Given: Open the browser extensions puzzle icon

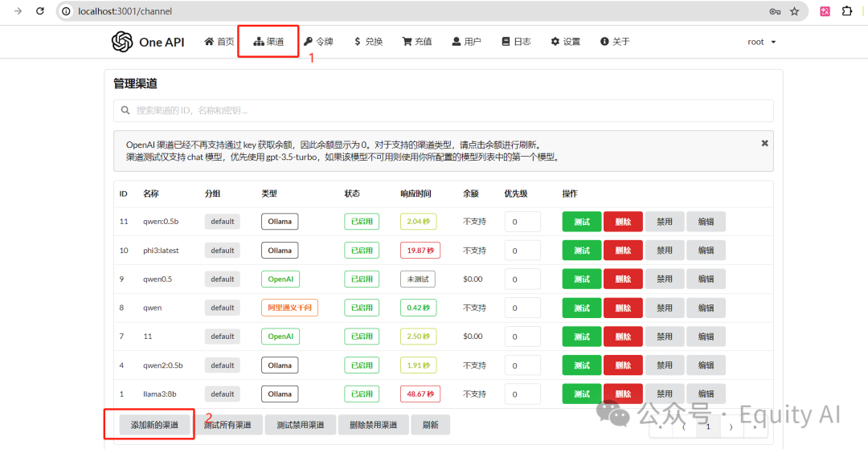Looking at the screenshot, I should coord(847,10).
